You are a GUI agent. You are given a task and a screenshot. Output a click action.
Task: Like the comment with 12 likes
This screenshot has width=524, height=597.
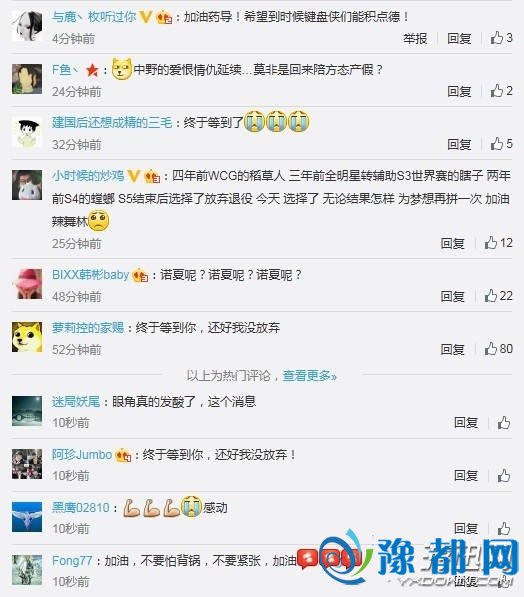click(498, 243)
